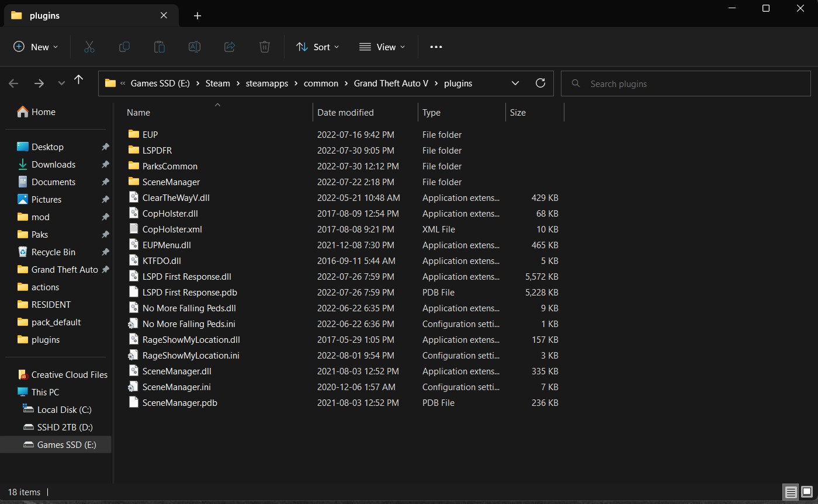Navigate up one folder level
Screen dimensions: 818x504
click(x=79, y=80)
